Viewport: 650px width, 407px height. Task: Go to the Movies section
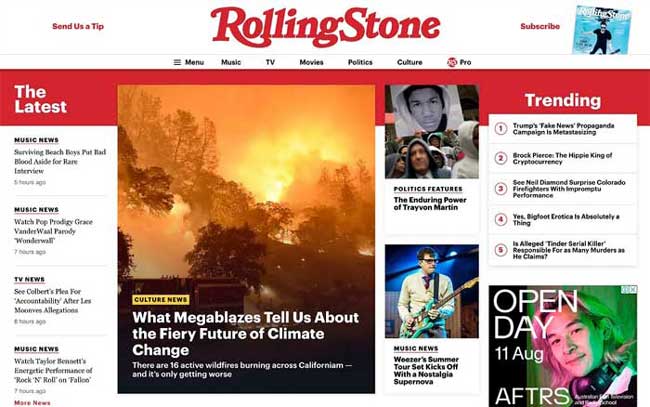311,62
